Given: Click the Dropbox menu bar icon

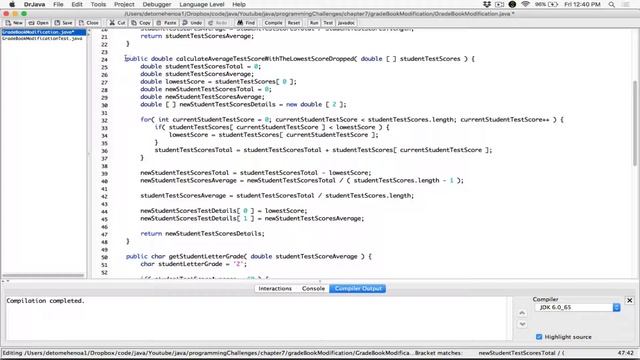Looking at the screenshot, I should pos(487,4).
